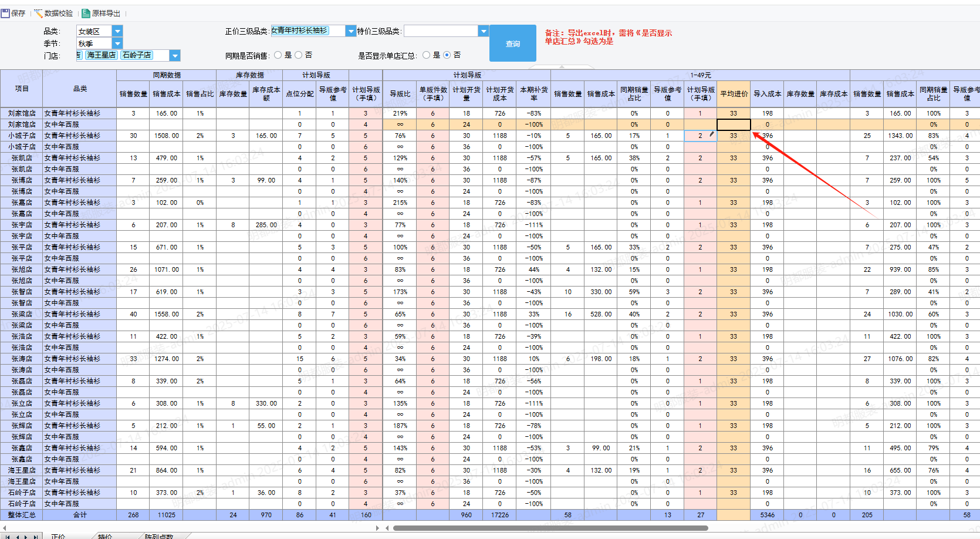The image size is (980, 539).
Task: Click the 销售占比 column header
Action: pos(200,94)
